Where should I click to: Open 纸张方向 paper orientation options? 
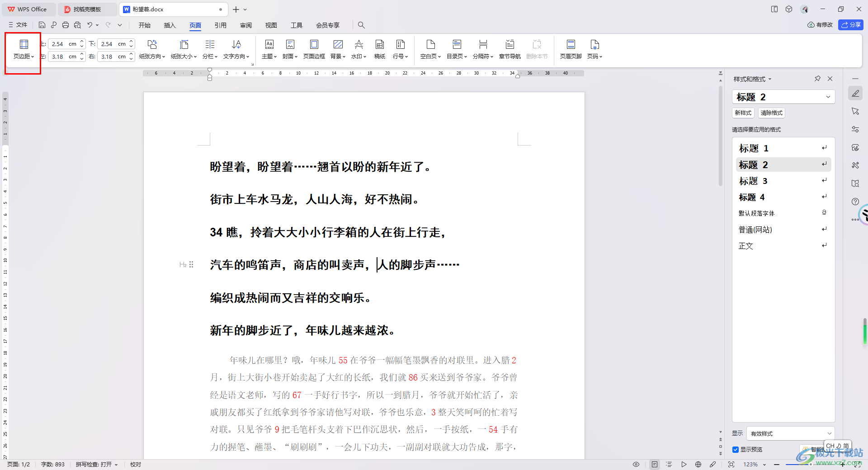[x=152, y=50]
